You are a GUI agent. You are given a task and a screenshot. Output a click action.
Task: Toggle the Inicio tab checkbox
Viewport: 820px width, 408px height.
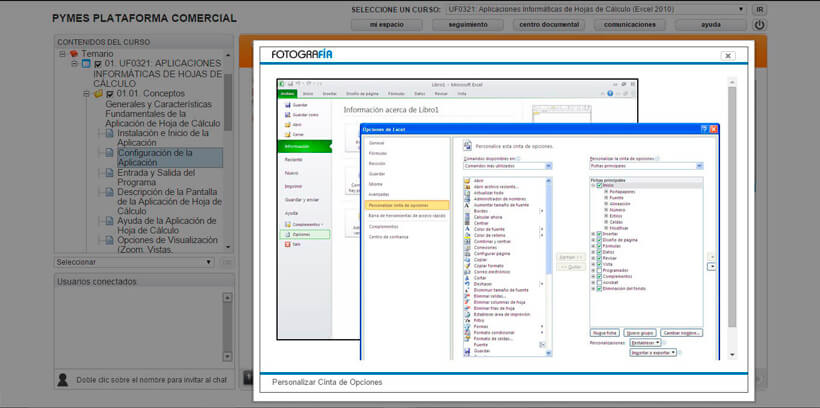pyautogui.click(x=599, y=185)
